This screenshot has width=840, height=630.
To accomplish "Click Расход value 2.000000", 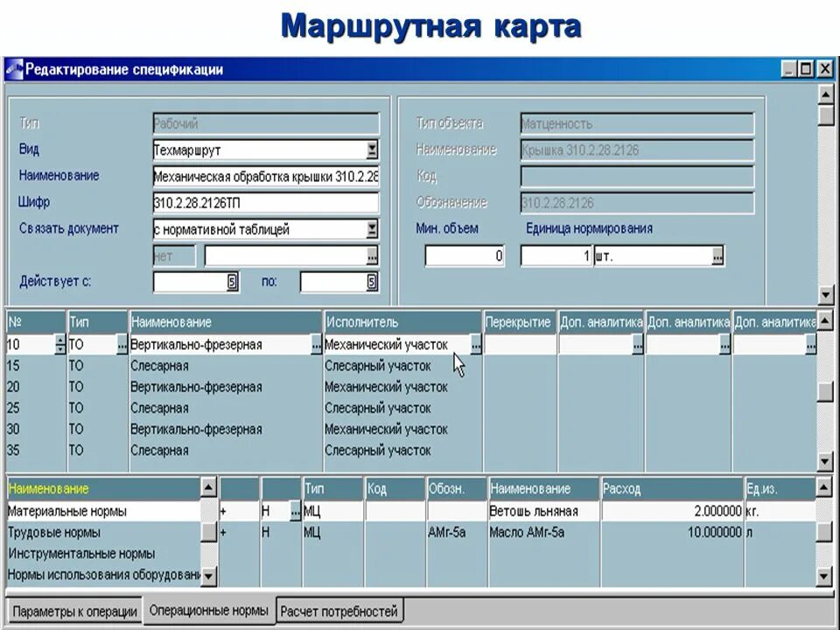I will pos(672,511).
